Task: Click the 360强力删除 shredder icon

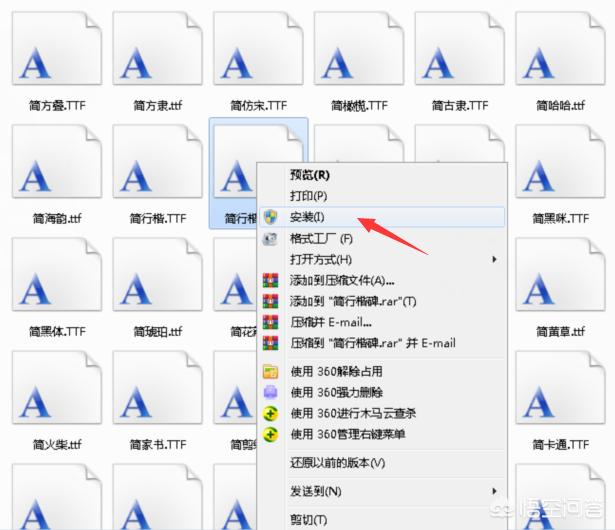Action: (270, 392)
